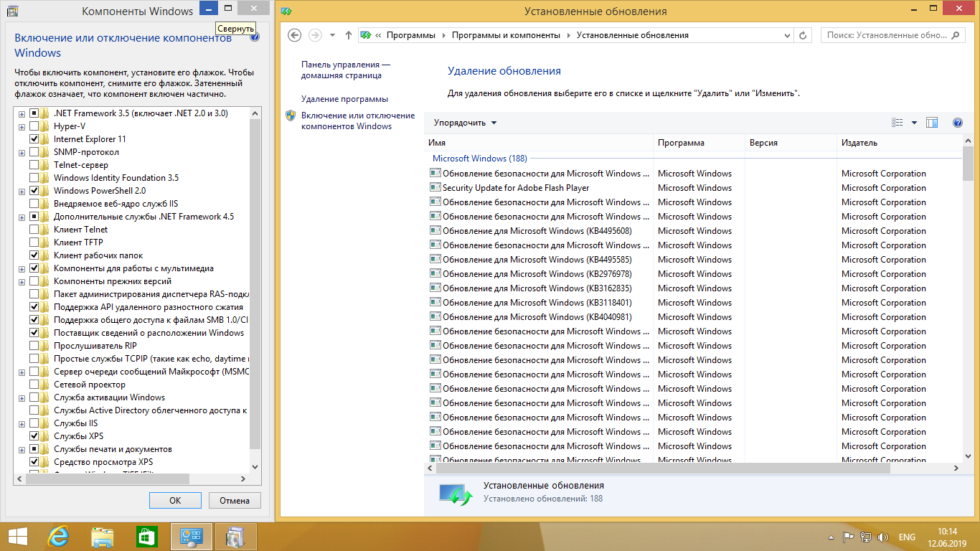This screenshot has width=980, height=551.
Task: Expand SNMP-протокол node
Action: pos(22,152)
